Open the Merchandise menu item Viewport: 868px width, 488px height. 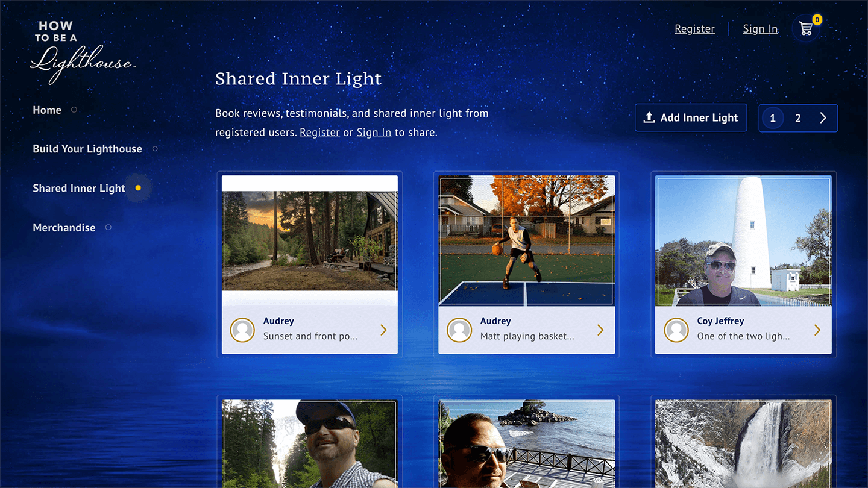click(x=64, y=228)
